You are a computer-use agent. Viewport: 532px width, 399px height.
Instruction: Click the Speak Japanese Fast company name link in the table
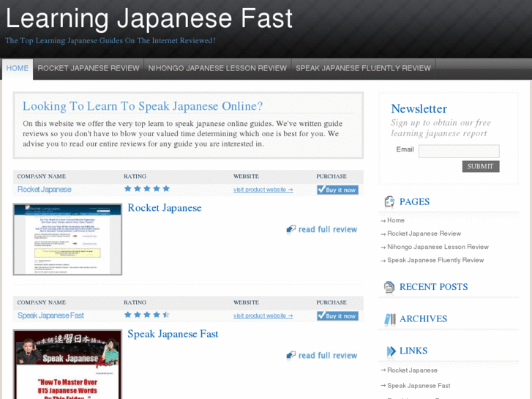[x=50, y=316]
